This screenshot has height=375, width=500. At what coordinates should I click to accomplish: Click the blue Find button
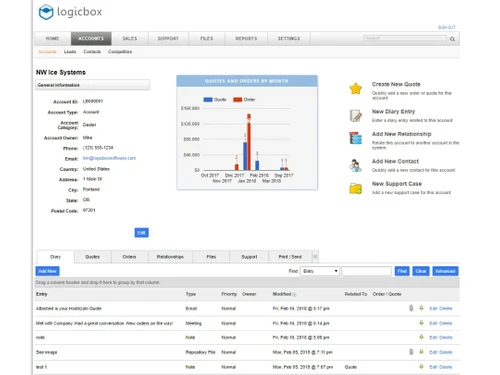click(402, 271)
